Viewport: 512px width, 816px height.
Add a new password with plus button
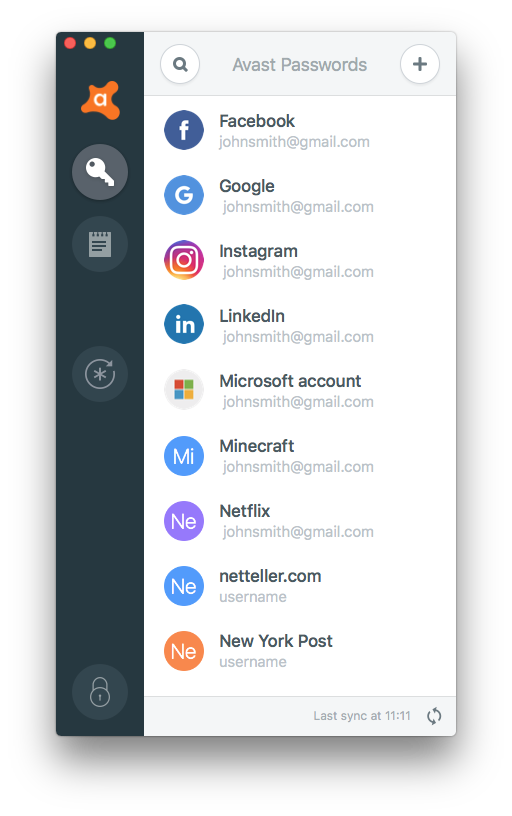click(419, 65)
